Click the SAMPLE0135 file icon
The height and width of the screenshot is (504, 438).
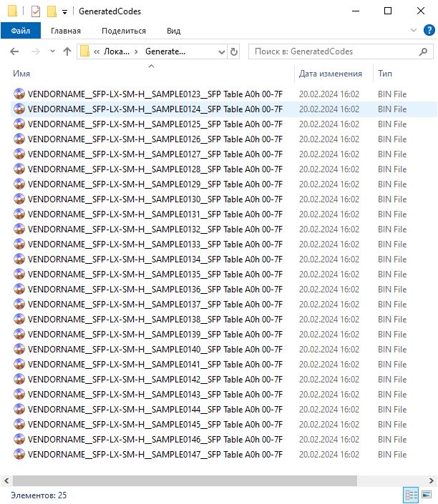(19, 275)
